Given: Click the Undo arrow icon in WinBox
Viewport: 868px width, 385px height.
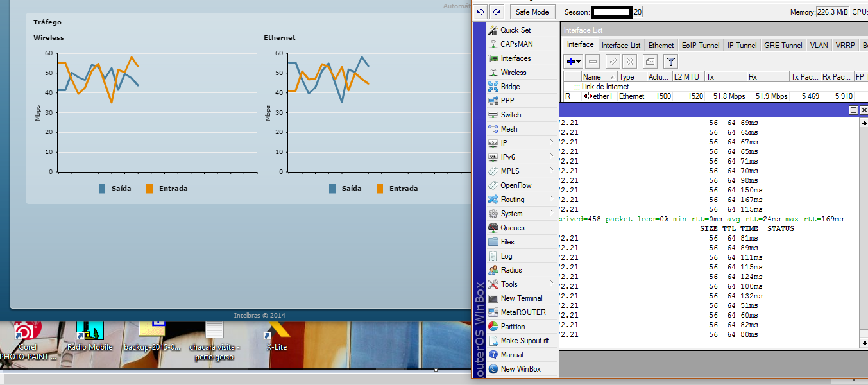Looking at the screenshot, I should coord(480,12).
